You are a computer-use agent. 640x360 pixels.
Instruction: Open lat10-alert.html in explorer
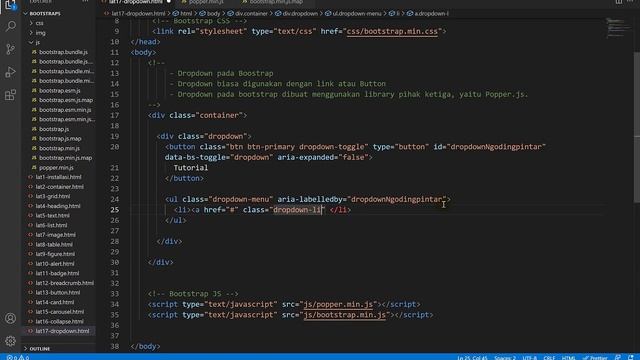pyautogui.click(x=55, y=264)
